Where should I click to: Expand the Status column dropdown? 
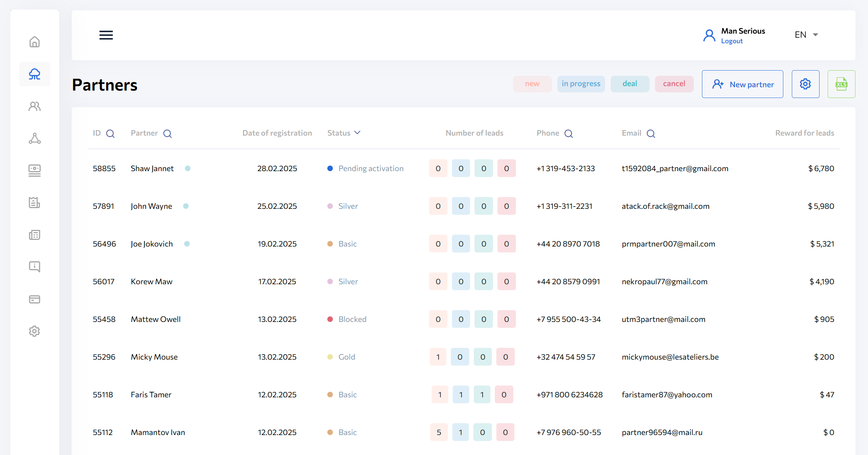[x=357, y=133]
